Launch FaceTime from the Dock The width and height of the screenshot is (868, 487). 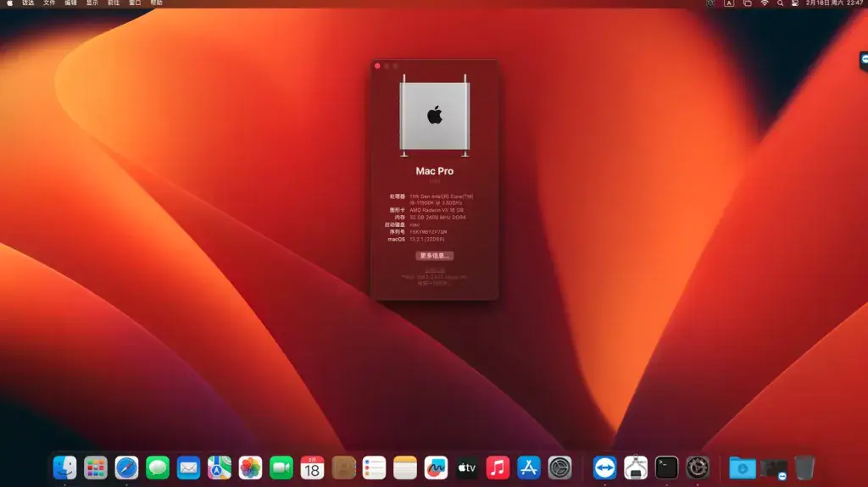281,468
